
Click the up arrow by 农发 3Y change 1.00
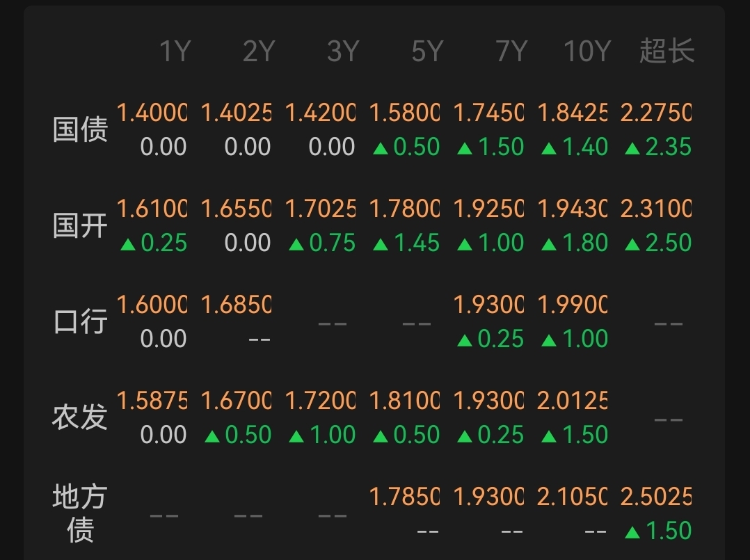tap(296, 436)
